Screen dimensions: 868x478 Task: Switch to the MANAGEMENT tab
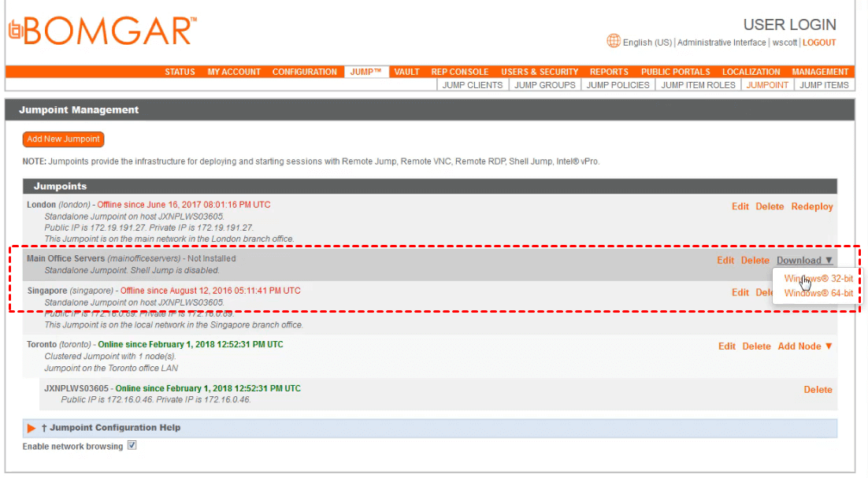tap(820, 72)
